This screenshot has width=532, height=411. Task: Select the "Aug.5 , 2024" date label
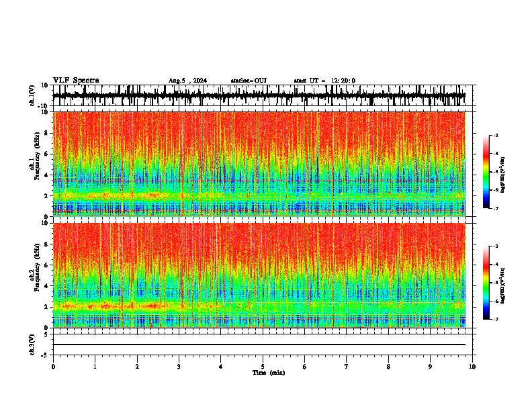pos(187,81)
